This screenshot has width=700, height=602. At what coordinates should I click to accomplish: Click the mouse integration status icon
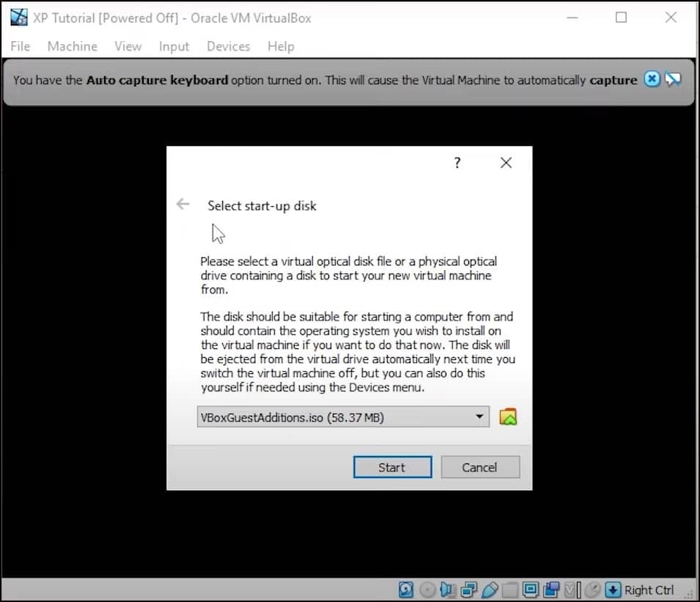click(592, 590)
